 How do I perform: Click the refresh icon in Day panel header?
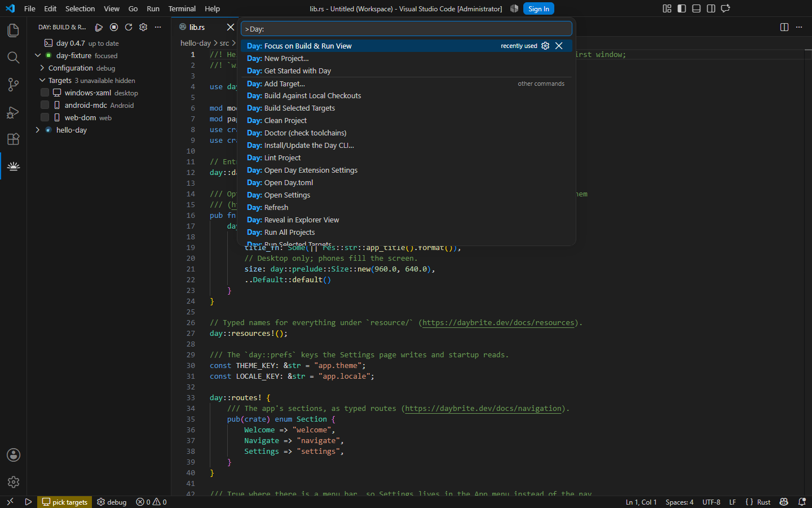point(129,27)
